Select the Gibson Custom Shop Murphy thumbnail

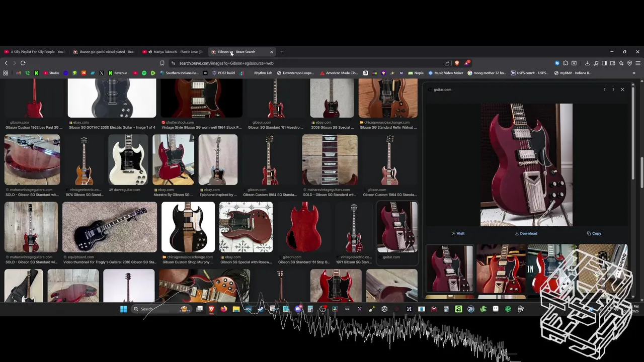pyautogui.click(x=188, y=227)
